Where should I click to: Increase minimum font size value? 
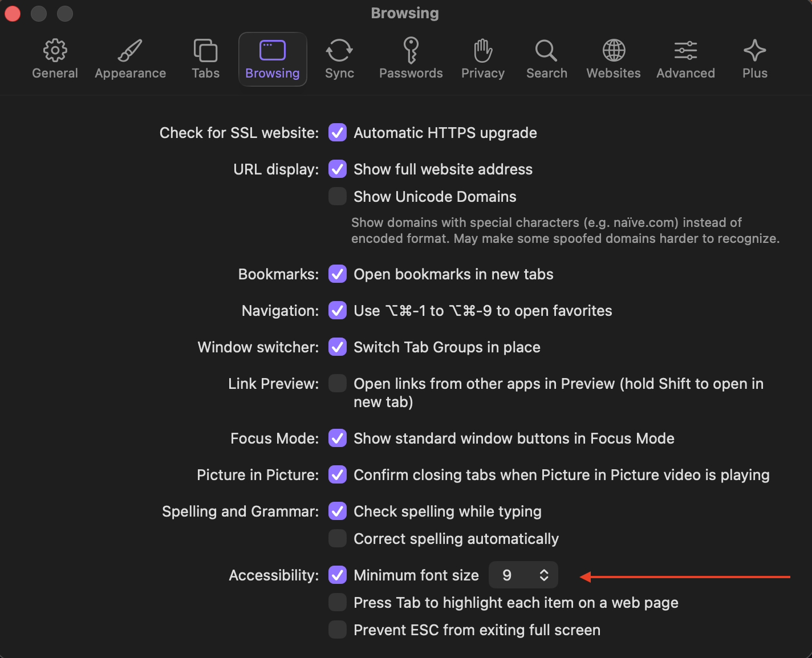[x=543, y=571]
